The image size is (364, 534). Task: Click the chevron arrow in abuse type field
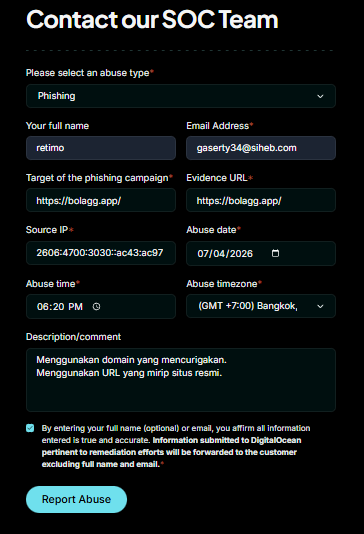tap(320, 96)
